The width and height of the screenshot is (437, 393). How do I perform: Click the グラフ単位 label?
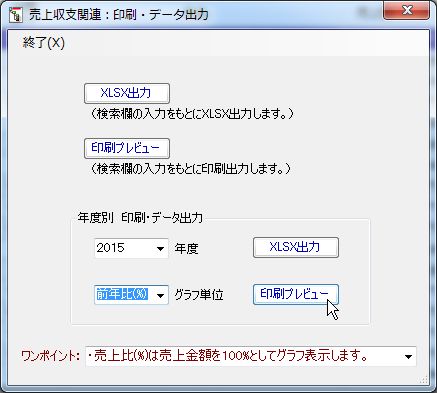[199, 295]
